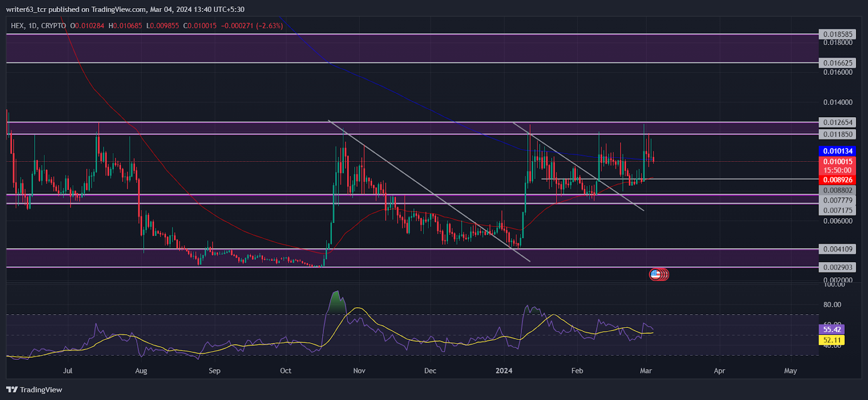Click the Aug label on the time axis
The width and height of the screenshot is (868, 400).
pos(141,371)
